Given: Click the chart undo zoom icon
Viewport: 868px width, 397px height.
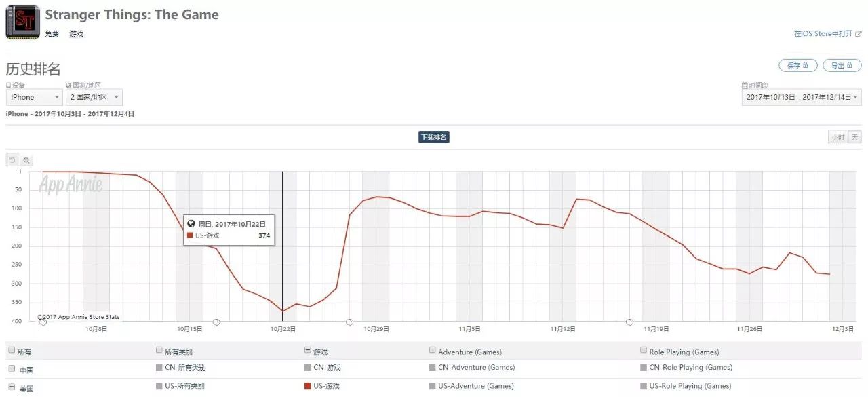Looking at the screenshot, I should pyautogui.click(x=12, y=160).
